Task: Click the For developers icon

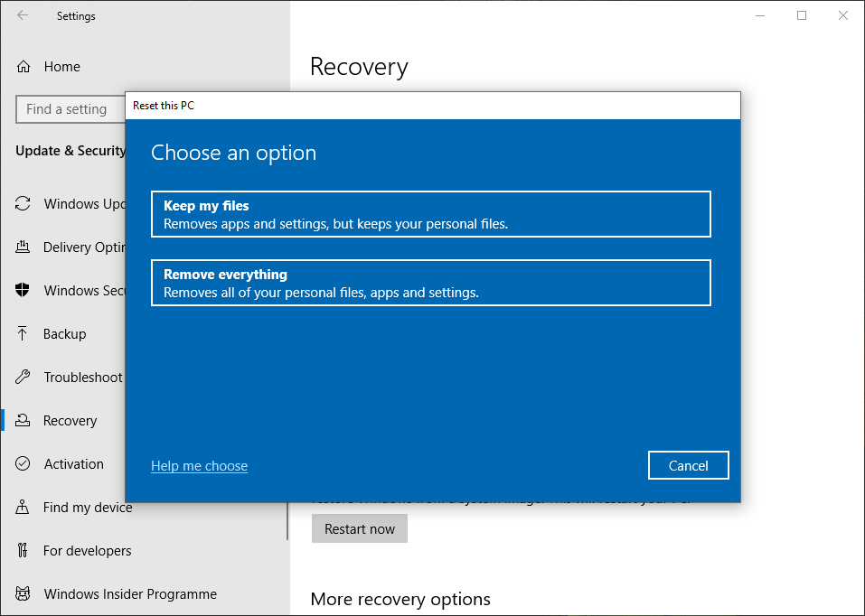Action: (x=23, y=550)
